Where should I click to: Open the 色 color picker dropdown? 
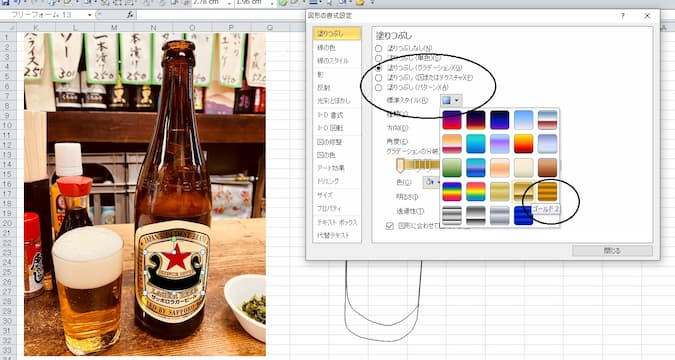pyautogui.click(x=430, y=182)
